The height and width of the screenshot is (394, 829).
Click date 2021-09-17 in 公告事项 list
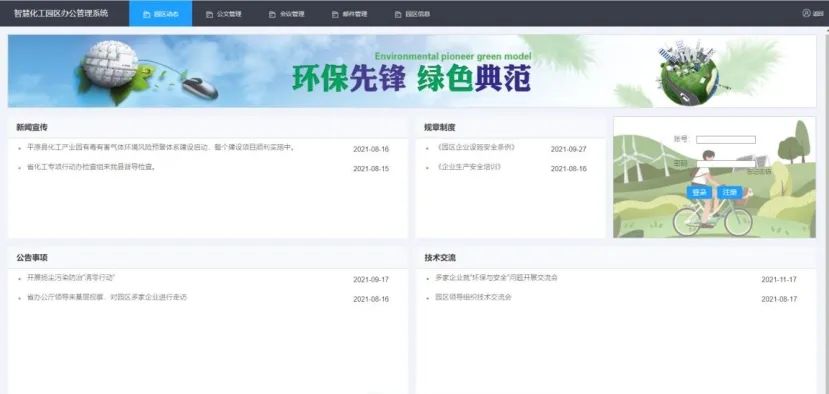coord(371,280)
